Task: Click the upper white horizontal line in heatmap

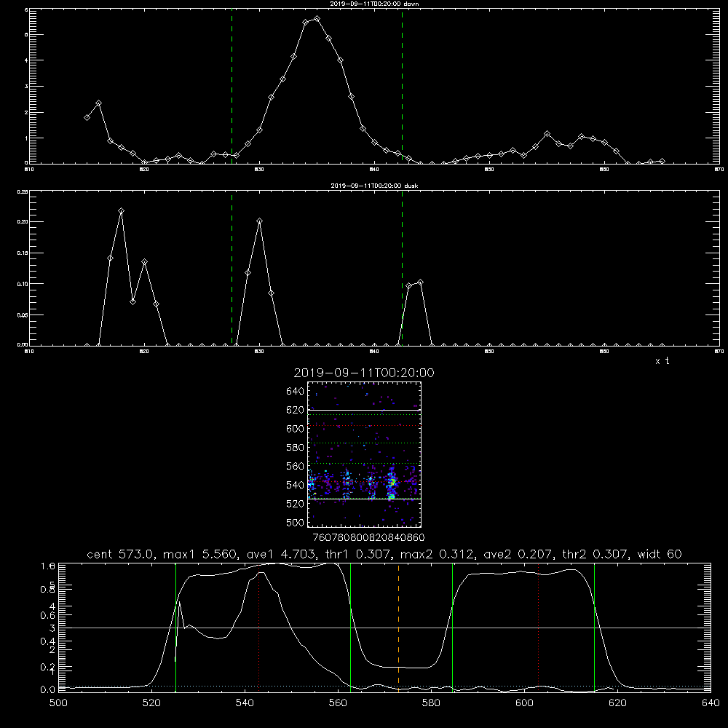Action: click(364, 410)
